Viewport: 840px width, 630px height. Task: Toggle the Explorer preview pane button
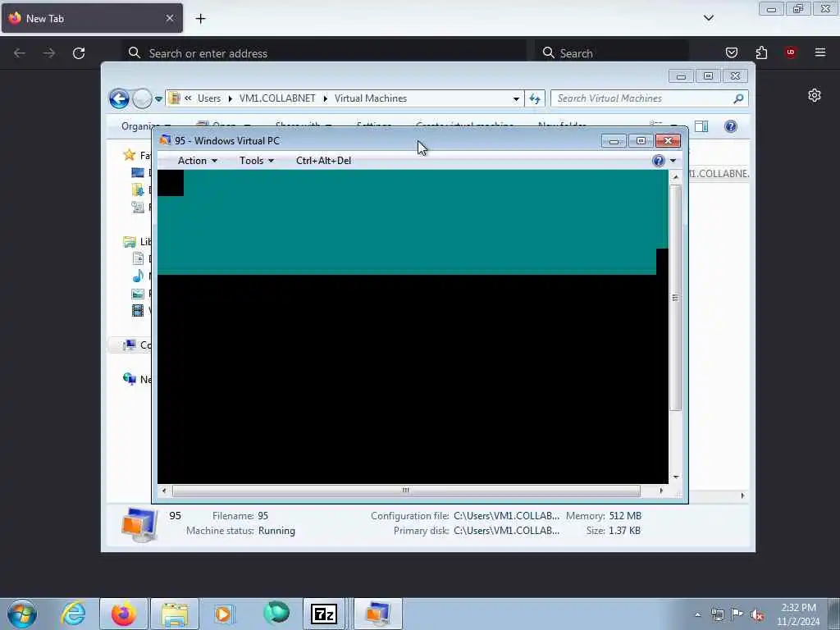(701, 126)
